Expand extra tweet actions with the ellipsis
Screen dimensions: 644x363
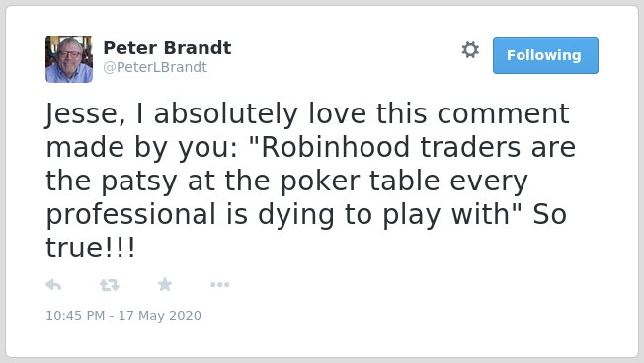(x=219, y=285)
